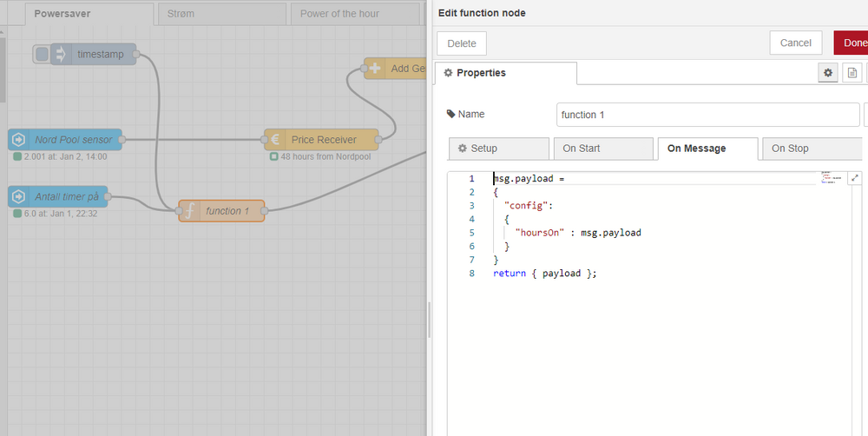Click the Name input field
This screenshot has width=868, height=436.
(x=707, y=115)
